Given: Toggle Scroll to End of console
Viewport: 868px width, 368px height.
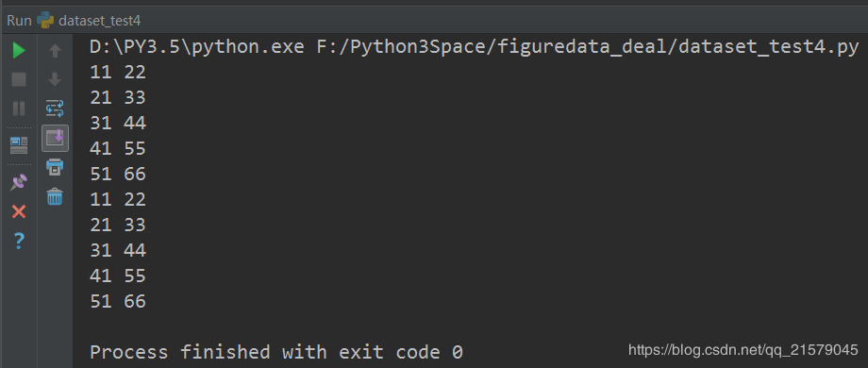Looking at the screenshot, I should click(x=55, y=138).
